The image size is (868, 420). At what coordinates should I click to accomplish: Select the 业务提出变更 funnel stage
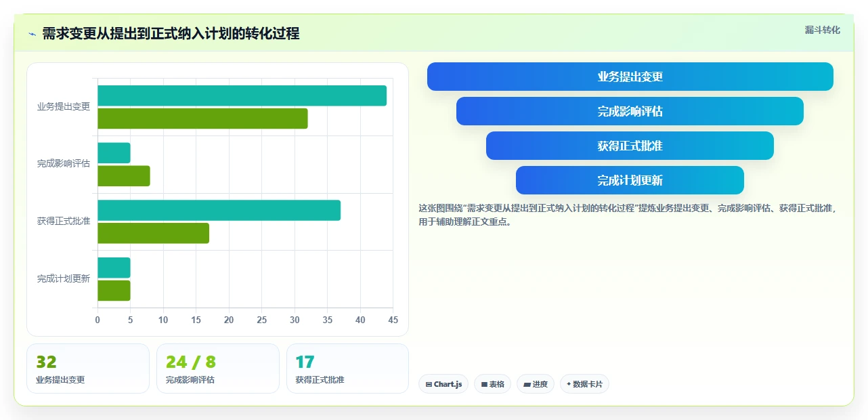[x=630, y=77]
